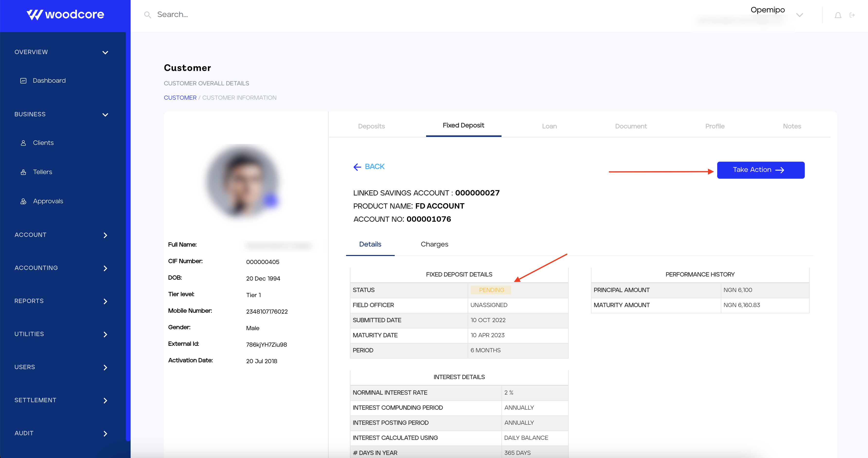Click the Take Action button
The width and height of the screenshot is (868, 458).
pyautogui.click(x=761, y=170)
